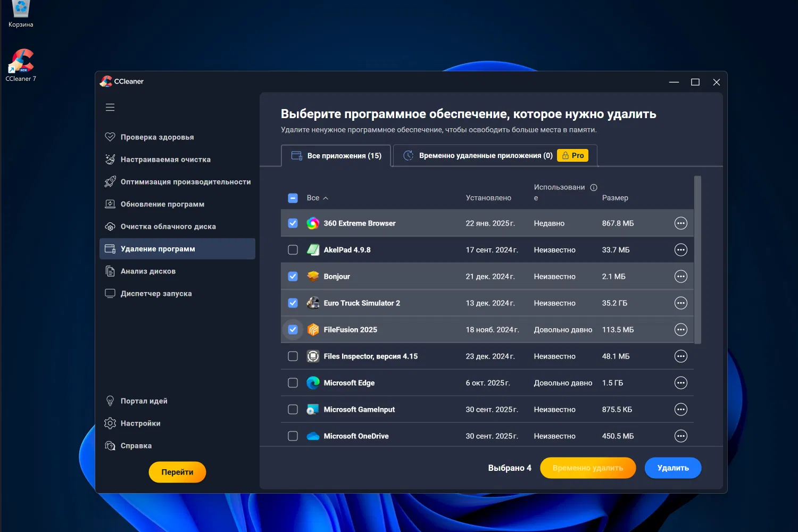Image resolution: width=798 pixels, height=532 pixels.
Task: Switch to 'Временно удаленные приложения (0)' tab
Action: (x=495, y=155)
